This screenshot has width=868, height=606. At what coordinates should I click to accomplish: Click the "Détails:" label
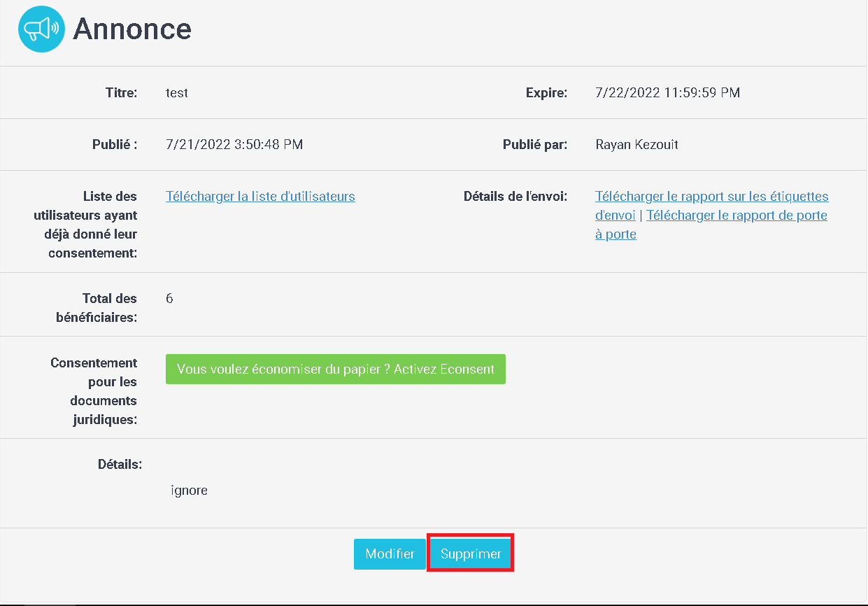(x=120, y=464)
